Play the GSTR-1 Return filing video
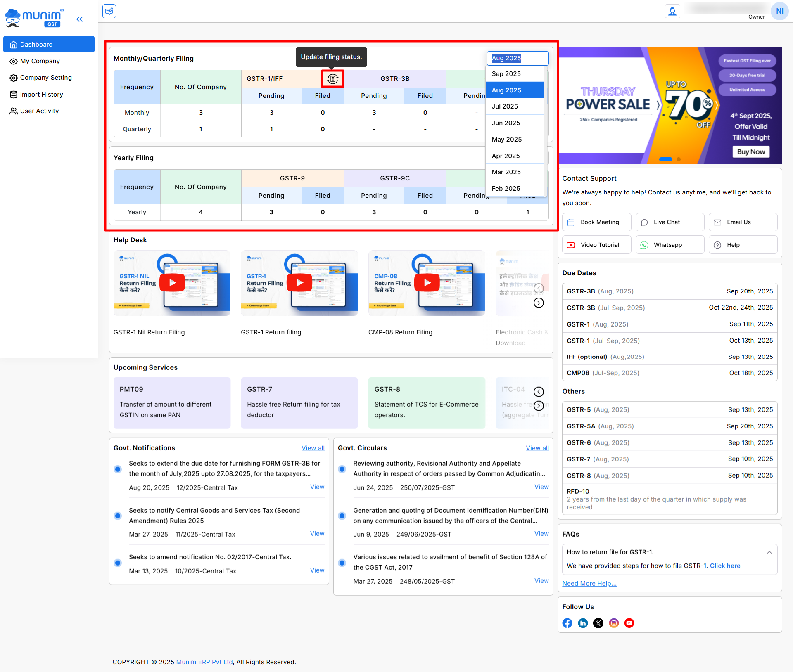793x672 pixels. 299,283
